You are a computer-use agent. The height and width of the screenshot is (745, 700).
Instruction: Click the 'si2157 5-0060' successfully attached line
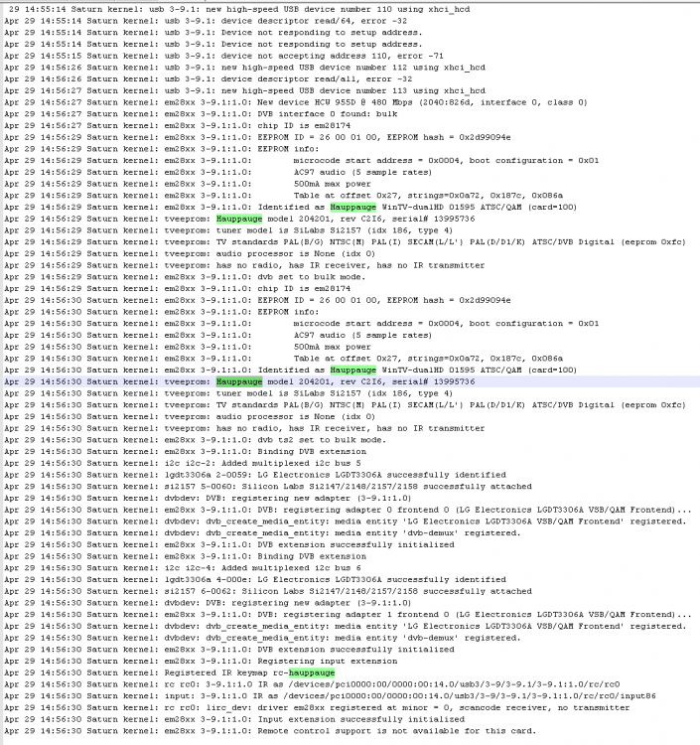coord(268,487)
